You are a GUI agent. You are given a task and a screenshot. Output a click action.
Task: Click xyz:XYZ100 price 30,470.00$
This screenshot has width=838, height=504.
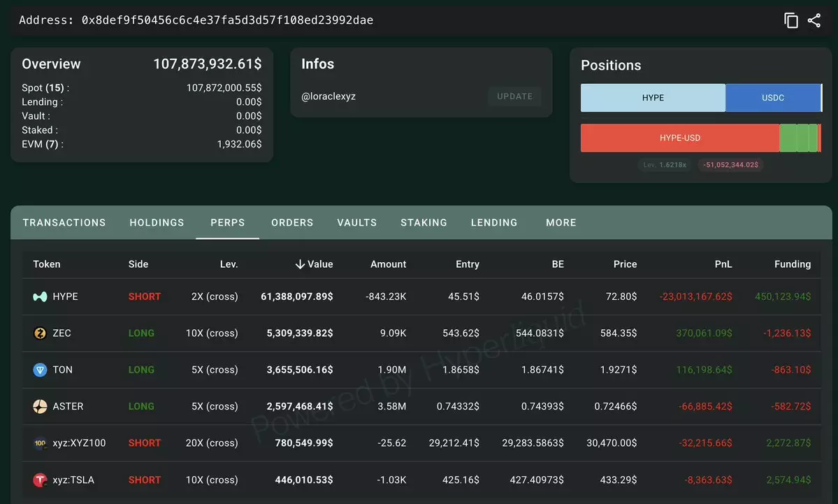pos(612,443)
